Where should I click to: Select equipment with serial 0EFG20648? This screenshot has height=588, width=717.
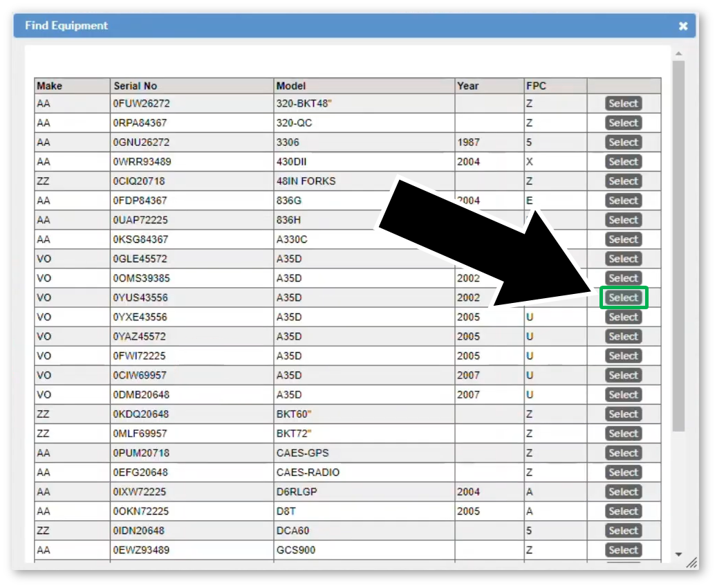tap(623, 472)
